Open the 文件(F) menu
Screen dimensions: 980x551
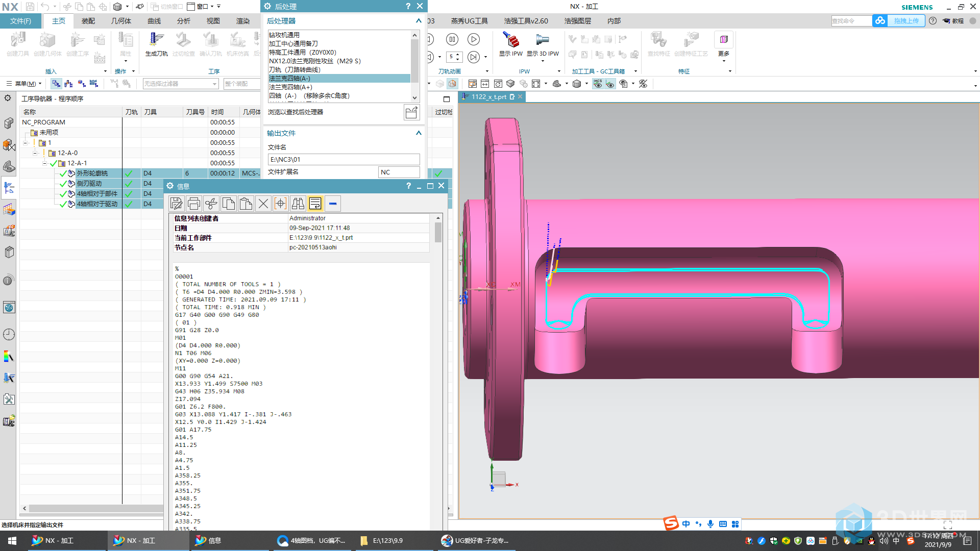click(20, 21)
